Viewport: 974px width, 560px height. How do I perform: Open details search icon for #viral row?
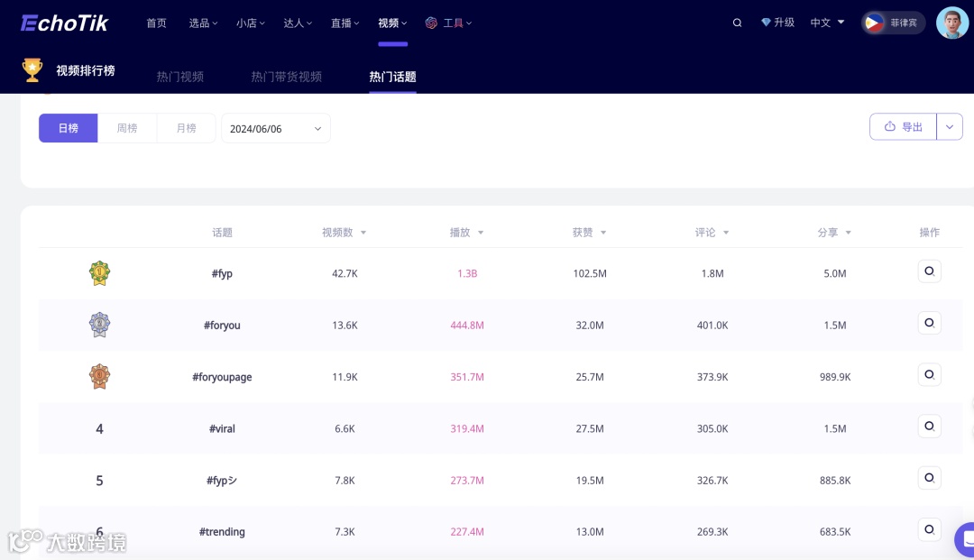929,426
